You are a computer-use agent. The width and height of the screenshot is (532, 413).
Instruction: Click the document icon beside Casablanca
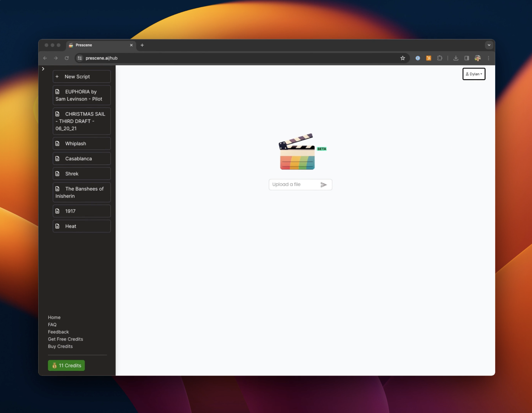57,158
